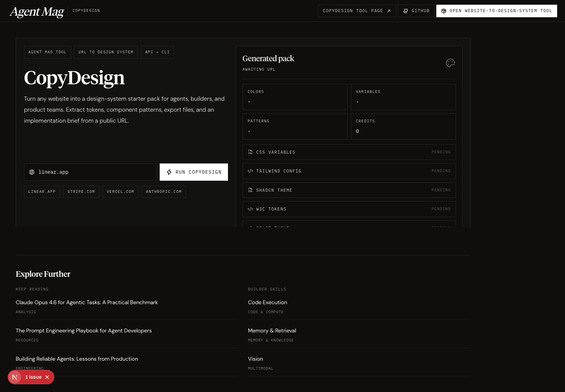This screenshot has height=392, width=565.
Task: Open the CopyDesign Tool Page link
Action: click(x=357, y=11)
